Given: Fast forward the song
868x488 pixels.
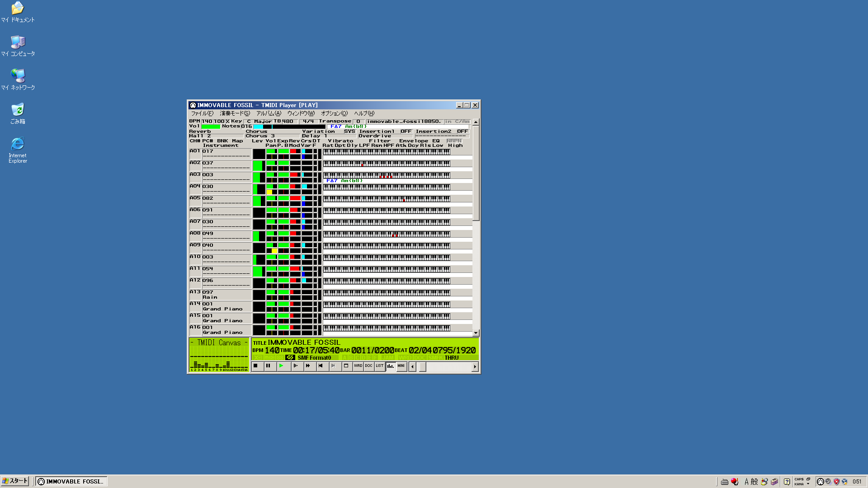Looking at the screenshot, I should point(308,366).
